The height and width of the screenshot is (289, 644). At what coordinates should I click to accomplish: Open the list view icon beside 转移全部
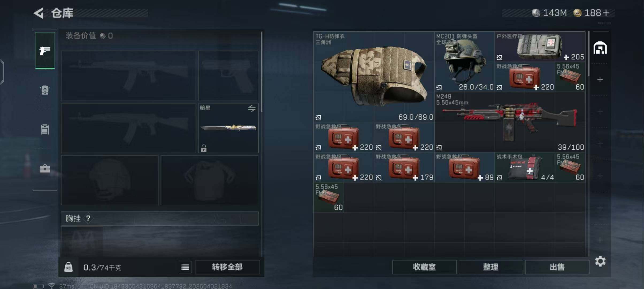tap(185, 267)
